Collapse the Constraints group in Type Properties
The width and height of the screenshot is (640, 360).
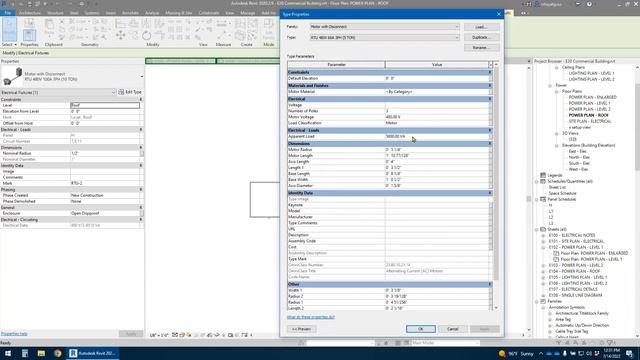[490, 72]
